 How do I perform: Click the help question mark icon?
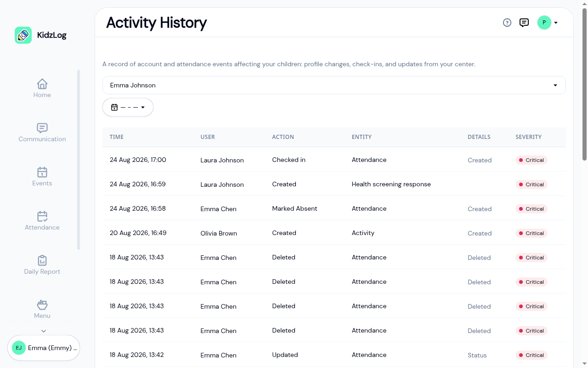click(x=507, y=23)
